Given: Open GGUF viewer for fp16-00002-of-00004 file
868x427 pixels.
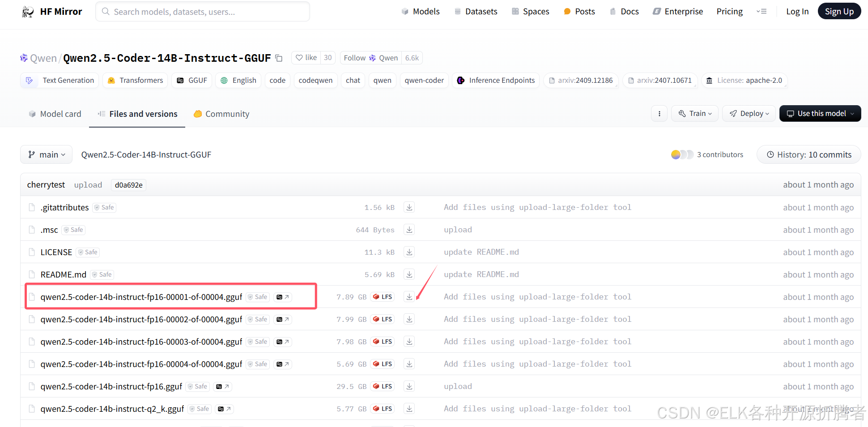Looking at the screenshot, I should tap(282, 319).
